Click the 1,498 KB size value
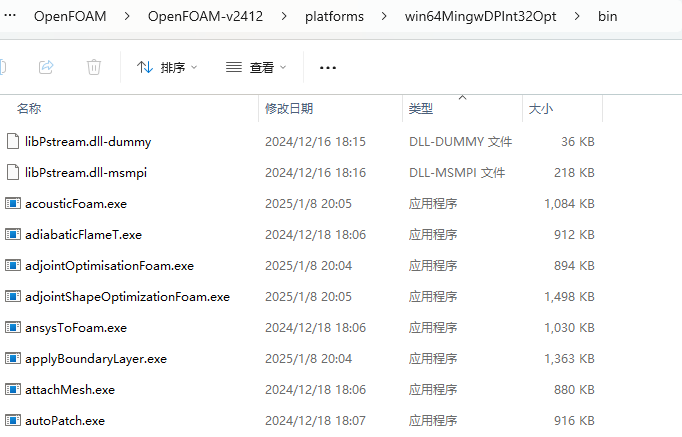 point(569,297)
